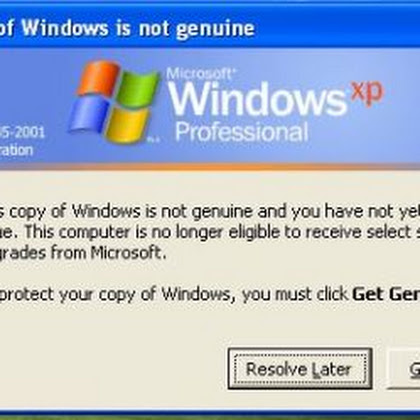Click the green pane of the Windows flag

[x=137, y=89]
